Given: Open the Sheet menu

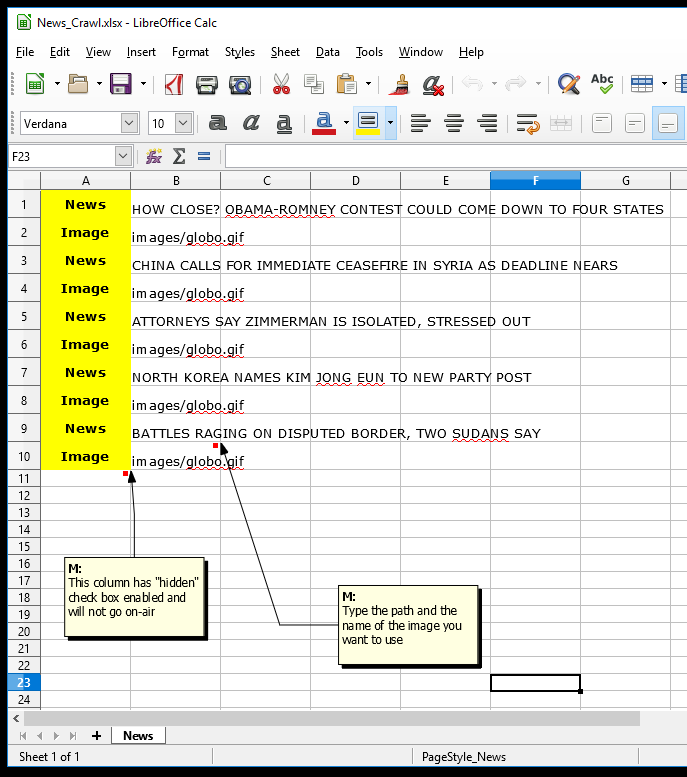Looking at the screenshot, I should tap(285, 52).
